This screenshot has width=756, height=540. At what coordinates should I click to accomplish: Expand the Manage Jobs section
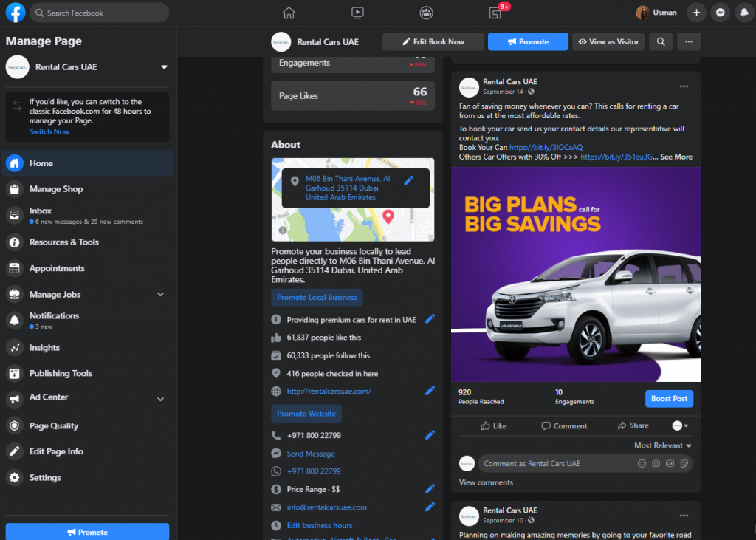pyautogui.click(x=160, y=294)
